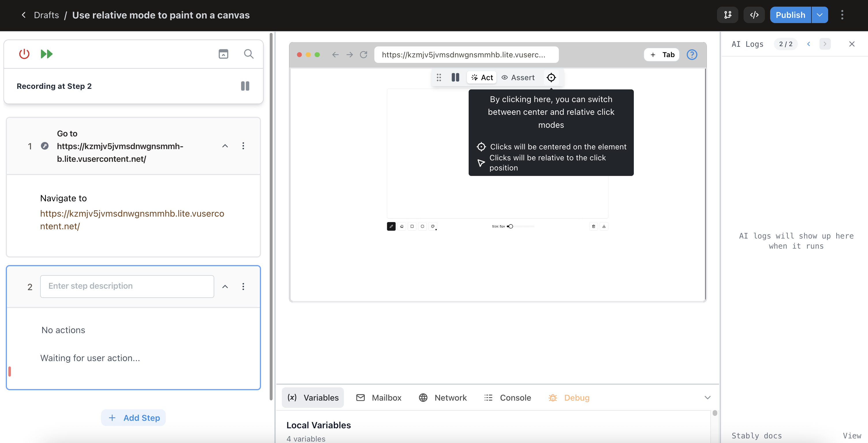Click the trash icon to clear canvas
This screenshot has width=868, height=443.
(x=593, y=227)
